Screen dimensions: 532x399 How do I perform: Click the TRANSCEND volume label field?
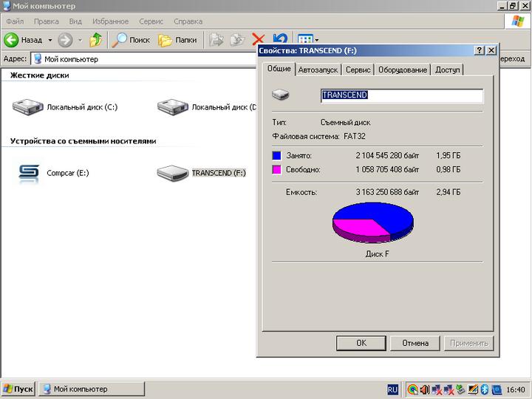coord(402,95)
